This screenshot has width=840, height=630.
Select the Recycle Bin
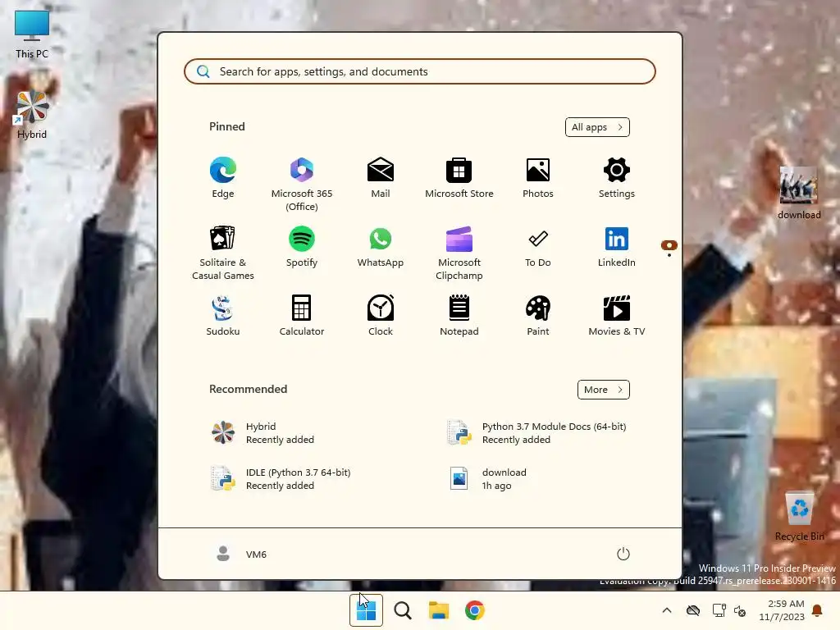point(799,516)
